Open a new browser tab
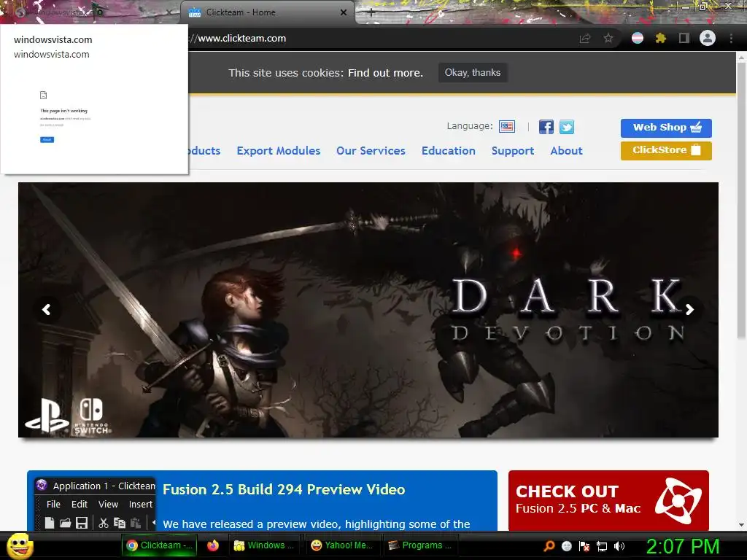 (x=371, y=12)
